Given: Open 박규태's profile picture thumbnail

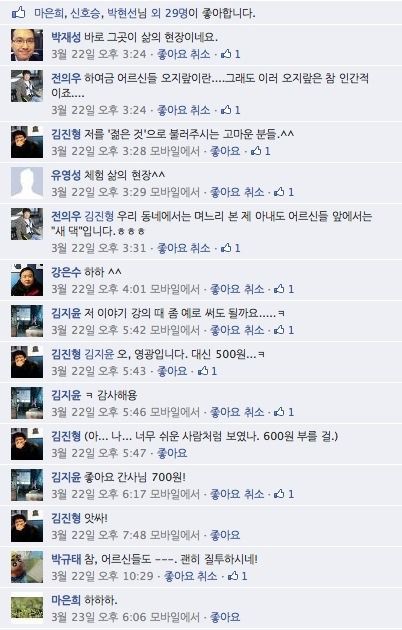Looking at the screenshot, I should pos(27,567).
